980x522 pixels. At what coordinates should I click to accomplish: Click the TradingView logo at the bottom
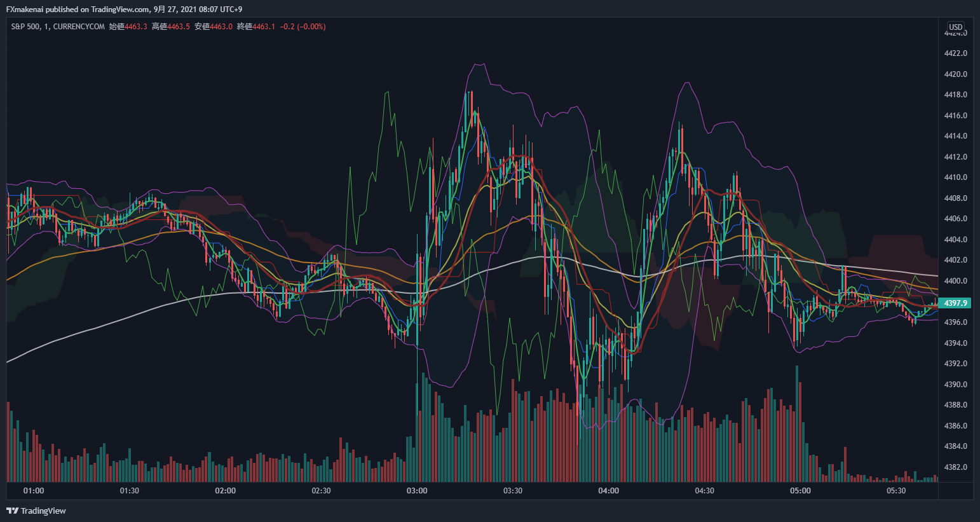coord(36,511)
